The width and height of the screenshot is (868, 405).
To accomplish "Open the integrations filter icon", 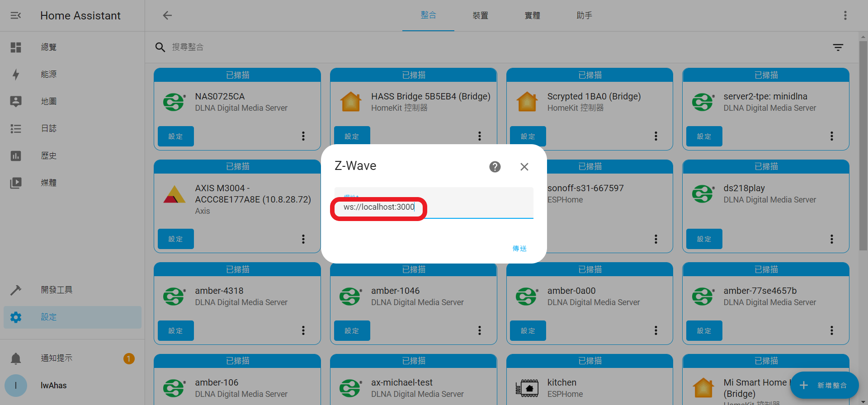I will pyautogui.click(x=838, y=47).
